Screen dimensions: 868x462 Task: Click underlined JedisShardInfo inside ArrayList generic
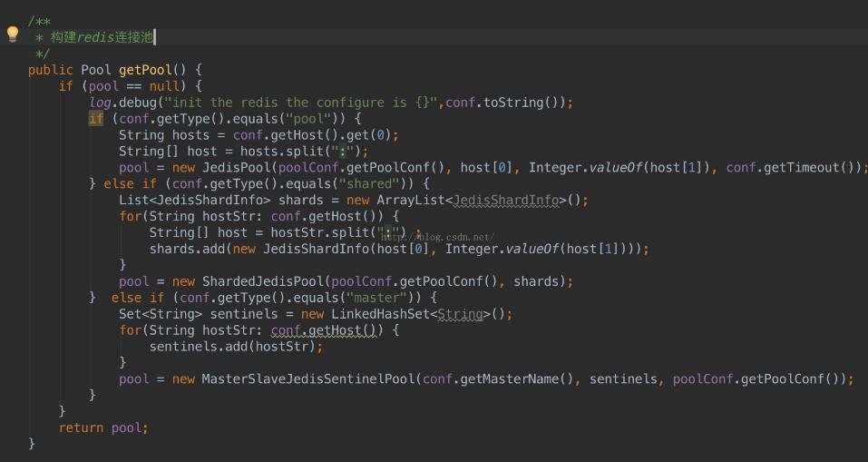[506, 200]
